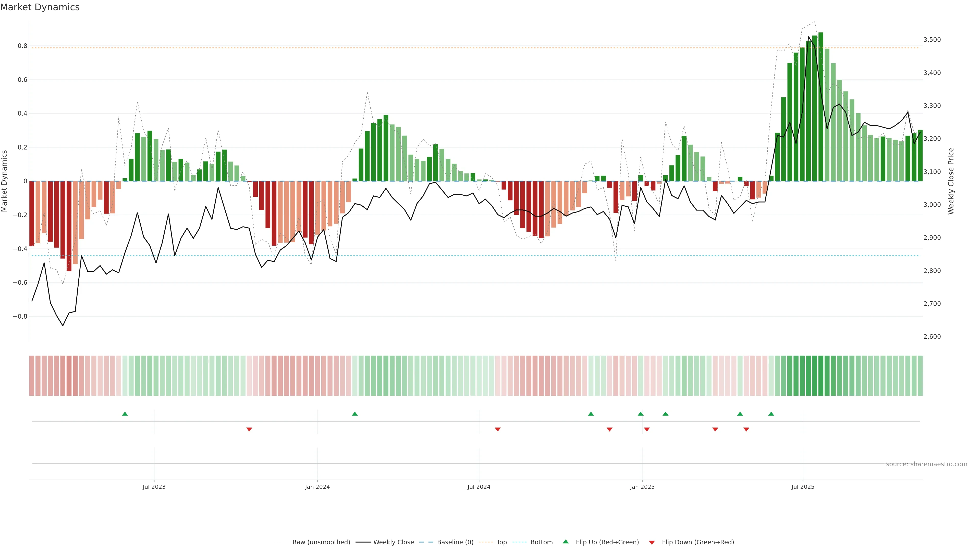Click the Jul 2023 x-axis label

click(154, 487)
